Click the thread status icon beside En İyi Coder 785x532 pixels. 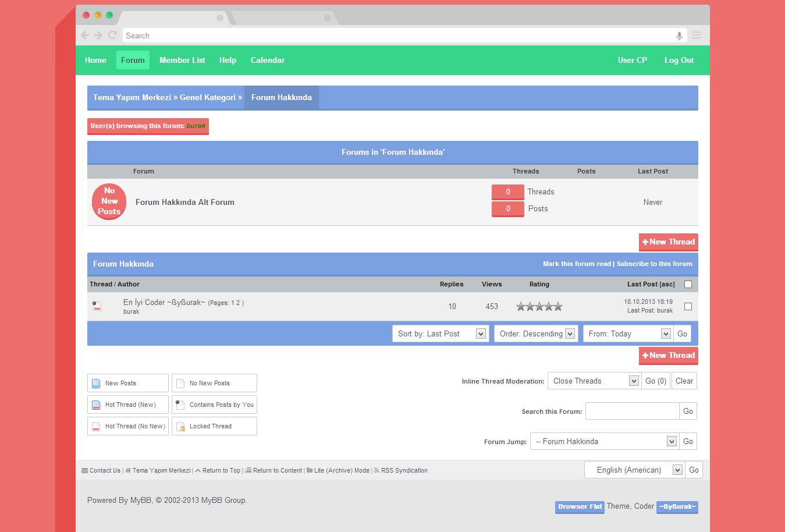click(x=97, y=306)
